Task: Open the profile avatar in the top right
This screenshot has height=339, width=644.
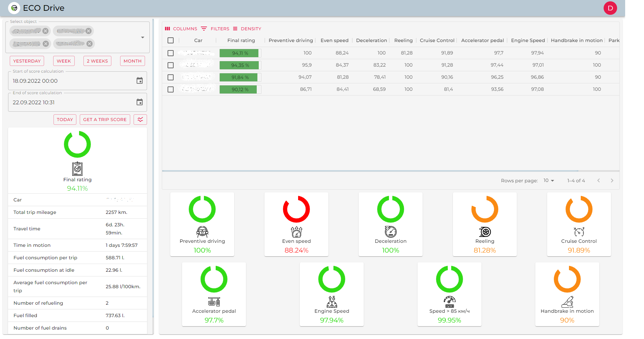Action: [610, 8]
